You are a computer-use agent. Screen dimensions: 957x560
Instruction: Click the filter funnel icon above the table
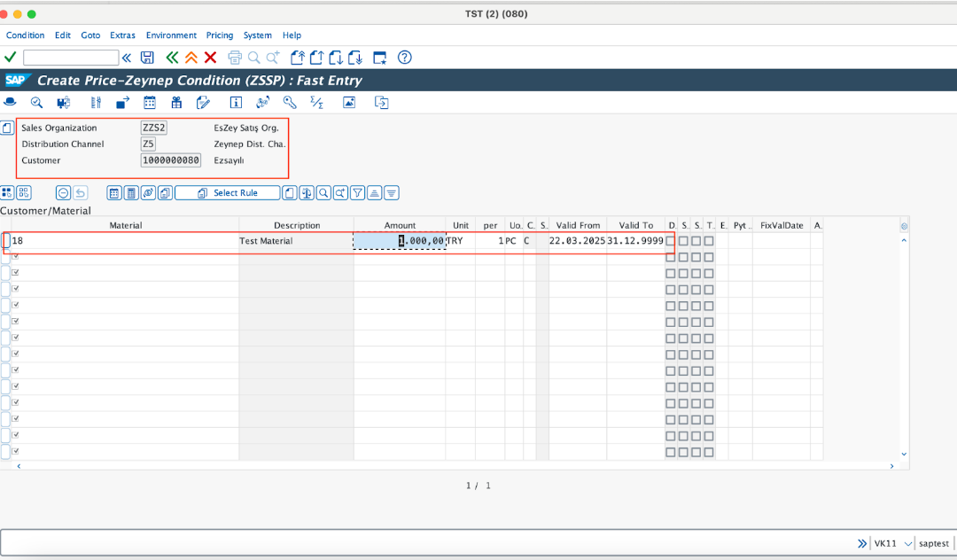point(358,193)
